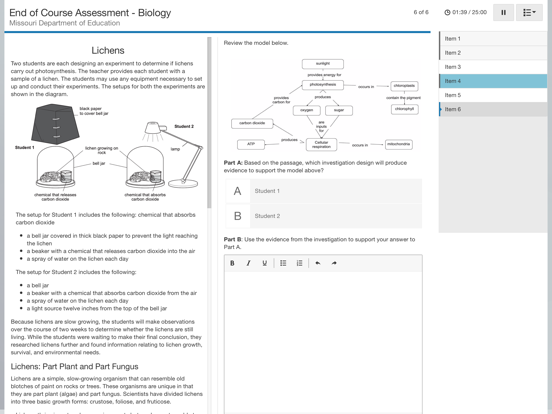Click the 01:39 / 25:00 timer text
This screenshot has height=414, width=552.
pyautogui.click(x=469, y=12)
